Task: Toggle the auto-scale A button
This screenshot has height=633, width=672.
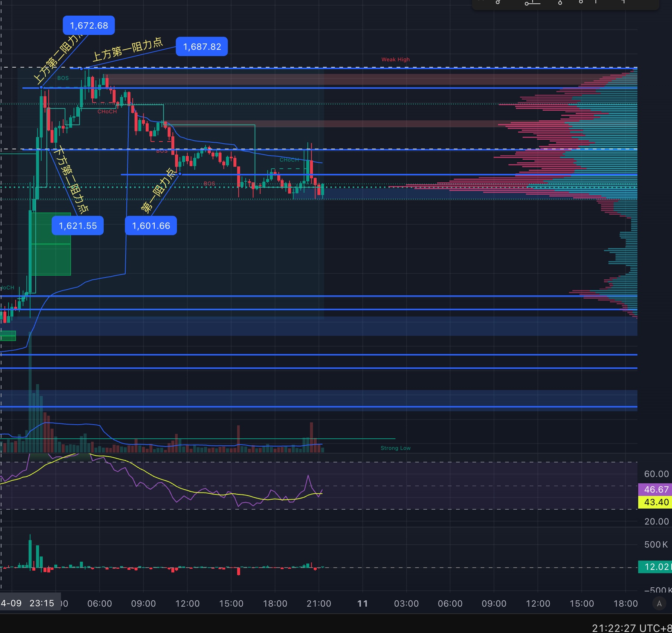Action: (659, 603)
